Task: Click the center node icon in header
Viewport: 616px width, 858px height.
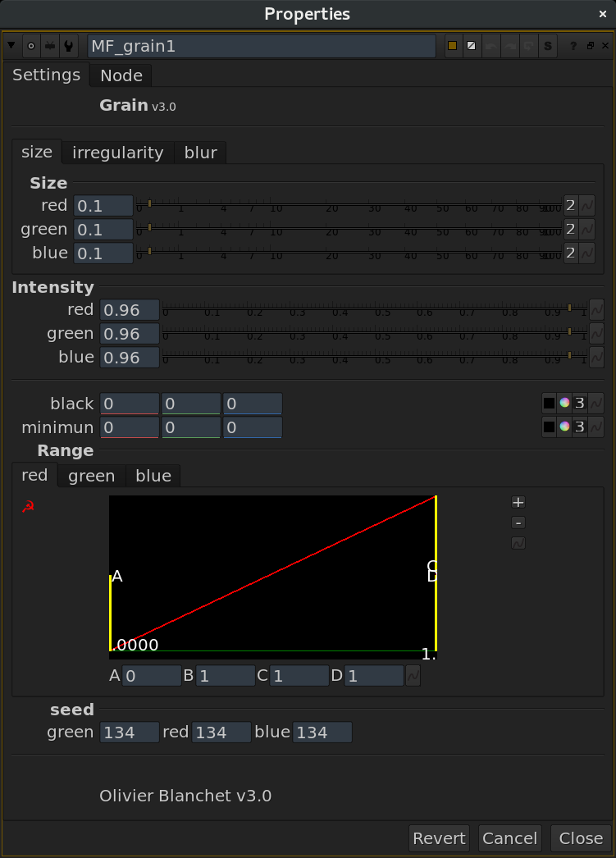Action: [x=31, y=46]
